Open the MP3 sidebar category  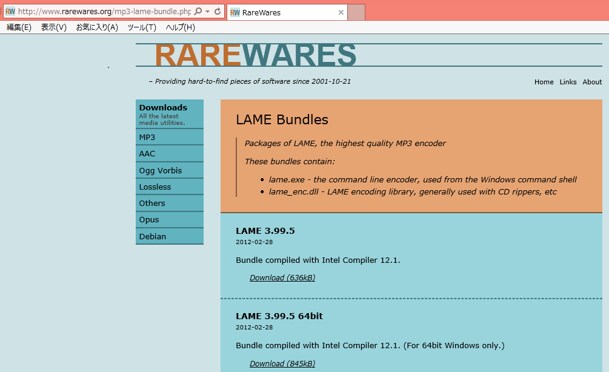(x=170, y=137)
